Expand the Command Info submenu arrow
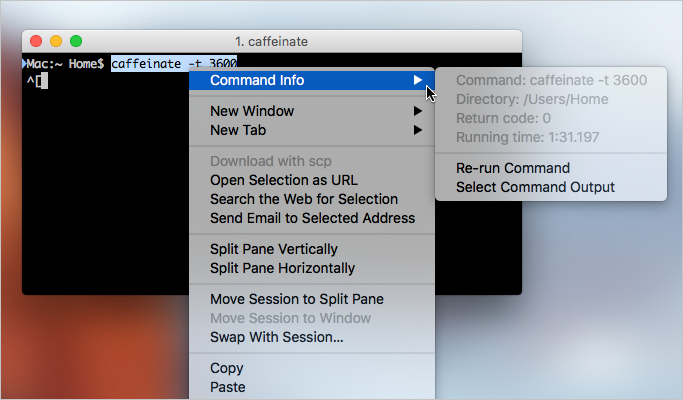683x400 pixels. tap(417, 80)
